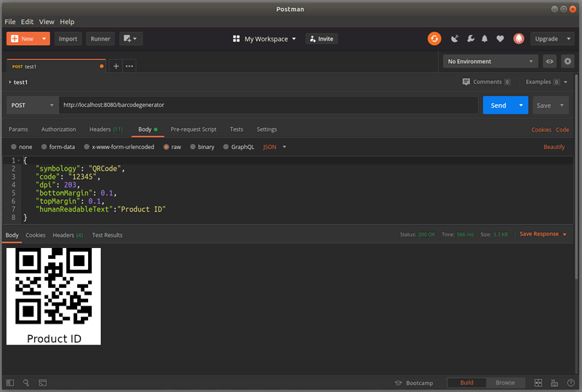Open response Cookies tab
This screenshot has height=392, width=582.
36,235
